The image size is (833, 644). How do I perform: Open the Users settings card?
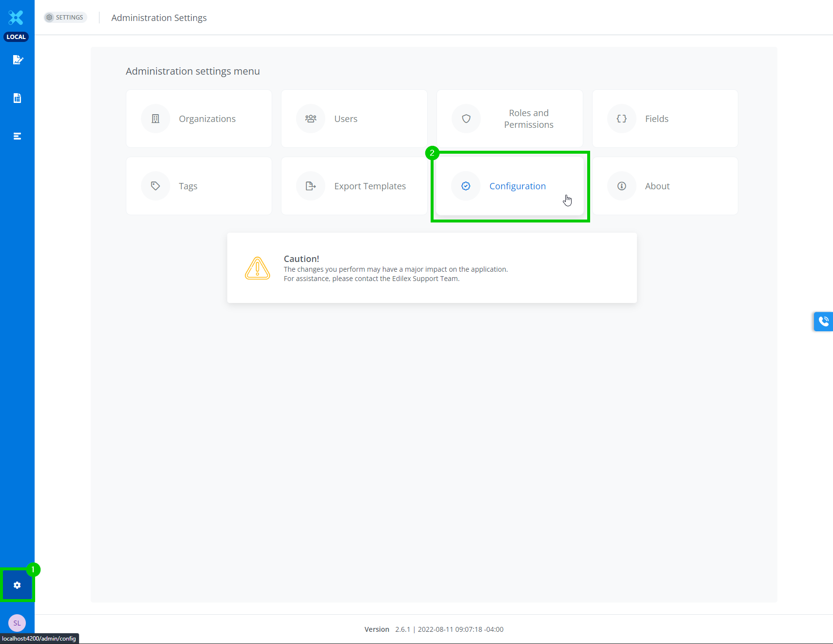tap(354, 119)
